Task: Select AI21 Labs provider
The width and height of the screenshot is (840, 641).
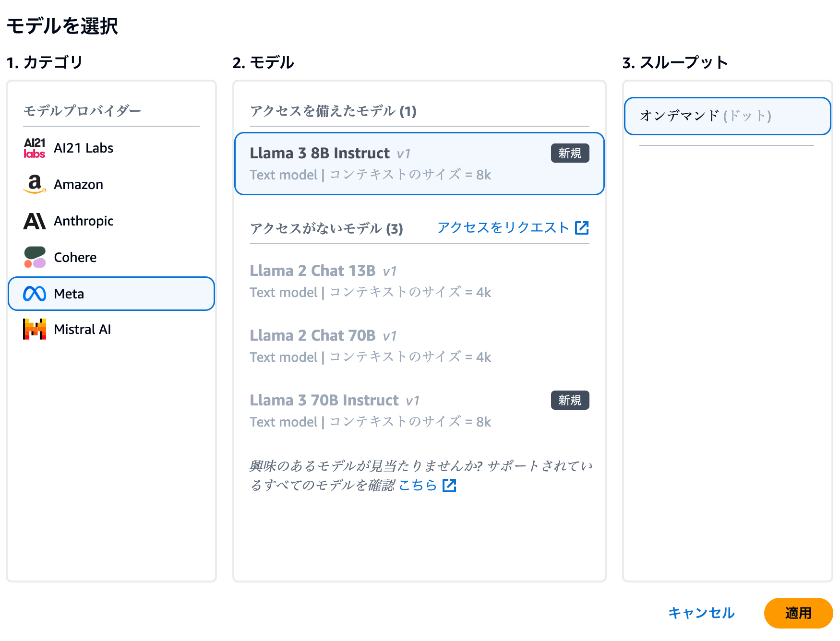Action: [111, 148]
